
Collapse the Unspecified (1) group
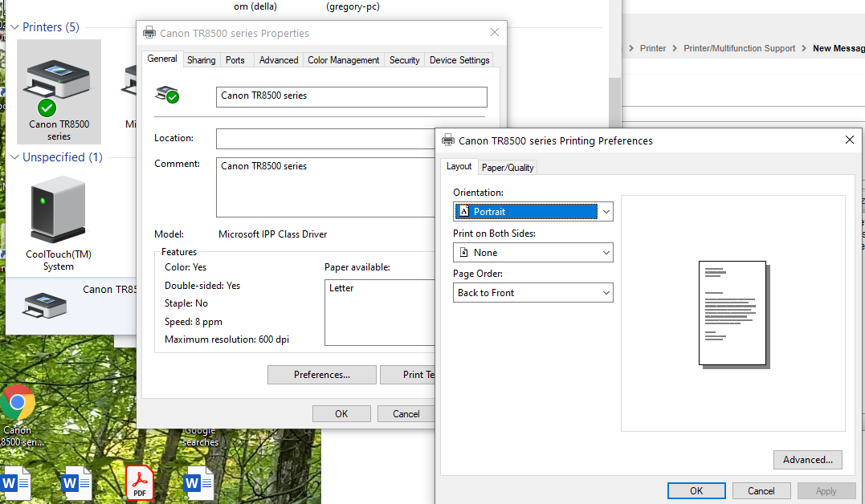click(x=14, y=158)
